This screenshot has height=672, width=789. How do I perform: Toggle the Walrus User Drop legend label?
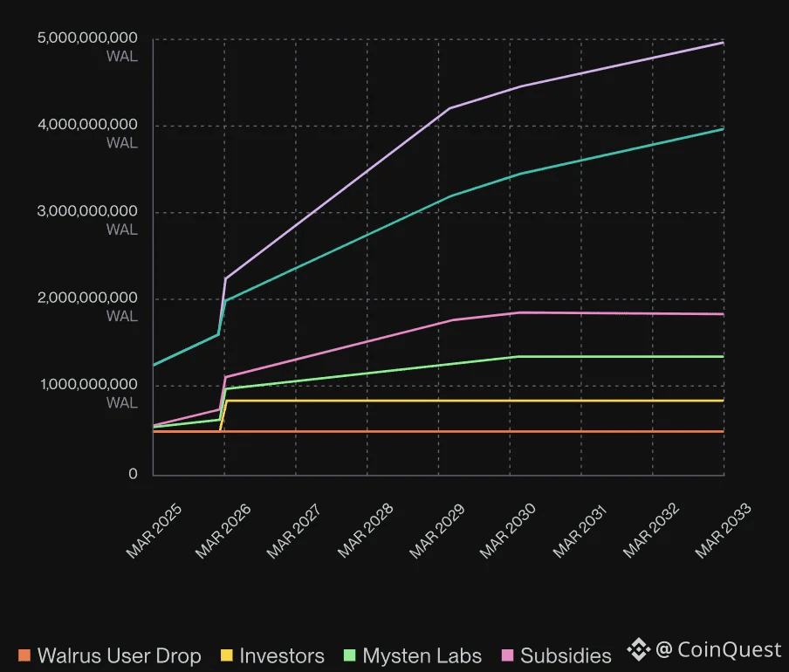[119, 656]
